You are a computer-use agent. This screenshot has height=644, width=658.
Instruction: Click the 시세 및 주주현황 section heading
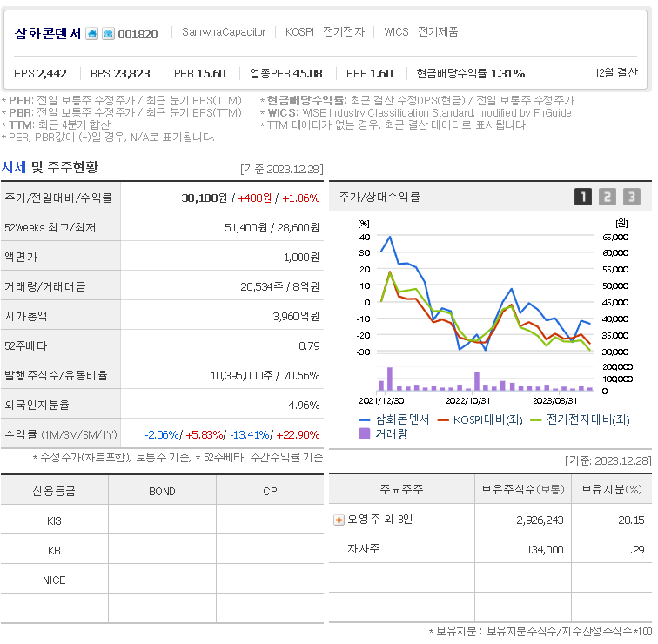[x=50, y=167]
